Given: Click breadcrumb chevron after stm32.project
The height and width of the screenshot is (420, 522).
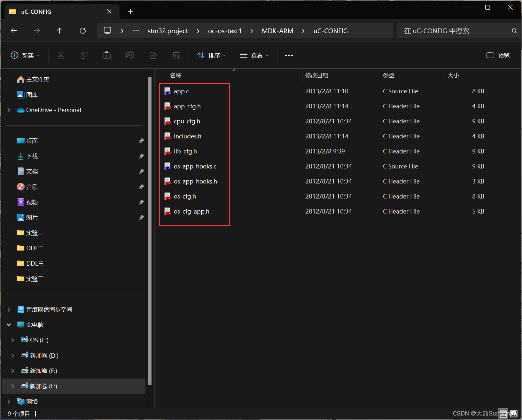Looking at the screenshot, I should pos(198,31).
